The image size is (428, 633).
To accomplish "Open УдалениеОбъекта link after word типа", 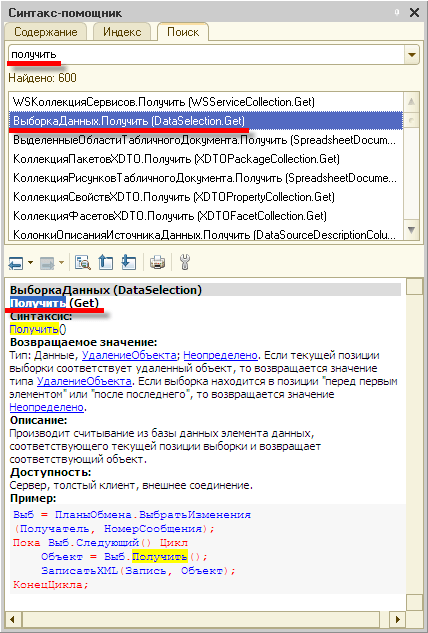I will pos(84,381).
